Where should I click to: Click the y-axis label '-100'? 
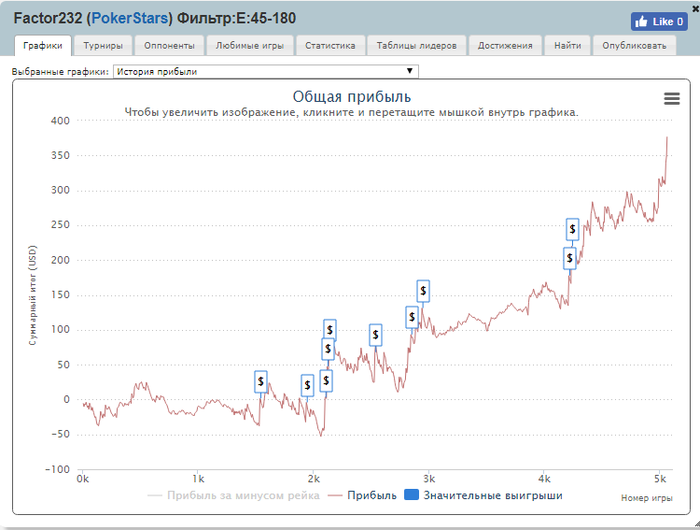click(x=58, y=469)
